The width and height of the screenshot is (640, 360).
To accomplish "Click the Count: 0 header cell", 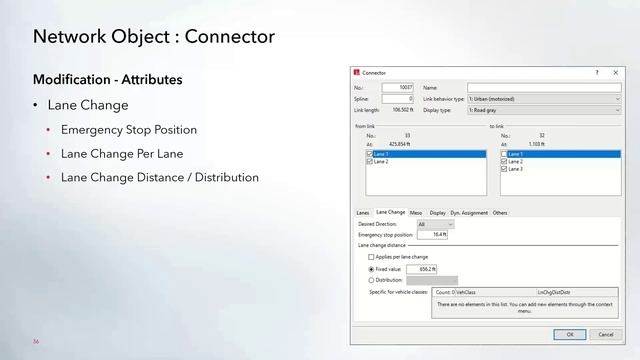I will point(444,292).
